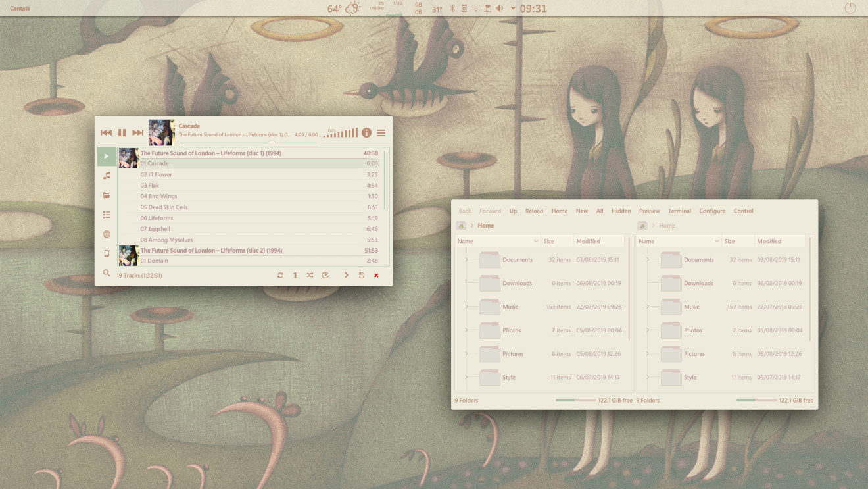Click left pane home breadcrumb icon
This screenshot has width=868, height=489.
pos(461,226)
